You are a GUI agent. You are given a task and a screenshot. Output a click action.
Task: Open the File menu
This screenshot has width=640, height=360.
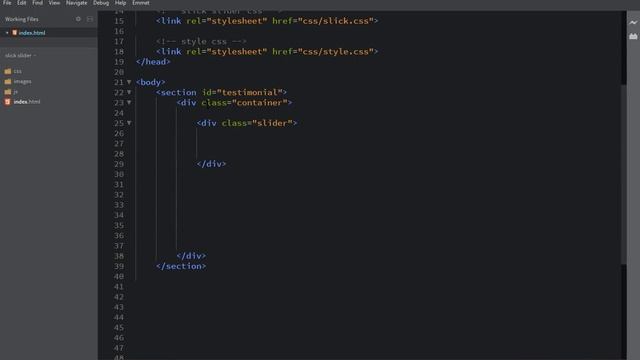pyautogui.click(x=7, y=3)
